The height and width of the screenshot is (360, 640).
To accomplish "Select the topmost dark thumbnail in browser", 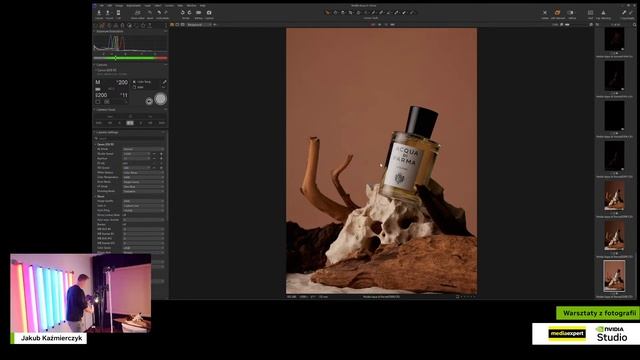I will (x=614, y=39).
